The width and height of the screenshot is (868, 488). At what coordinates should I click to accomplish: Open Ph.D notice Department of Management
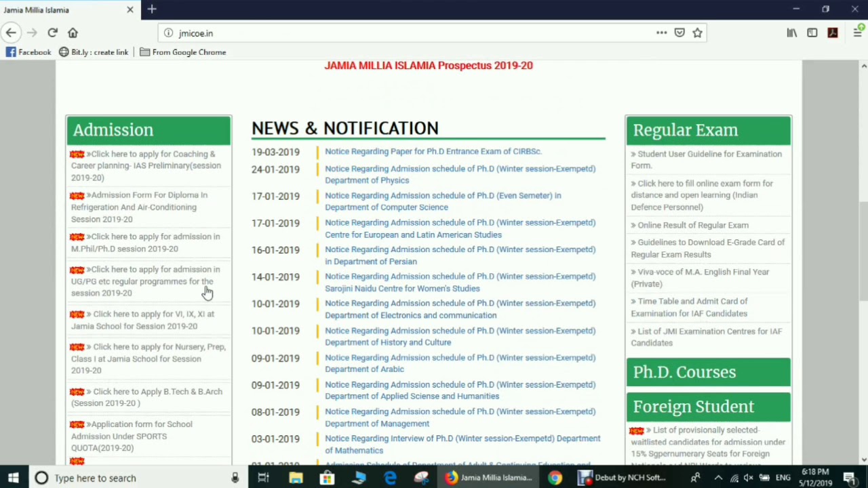pos(460,418)
